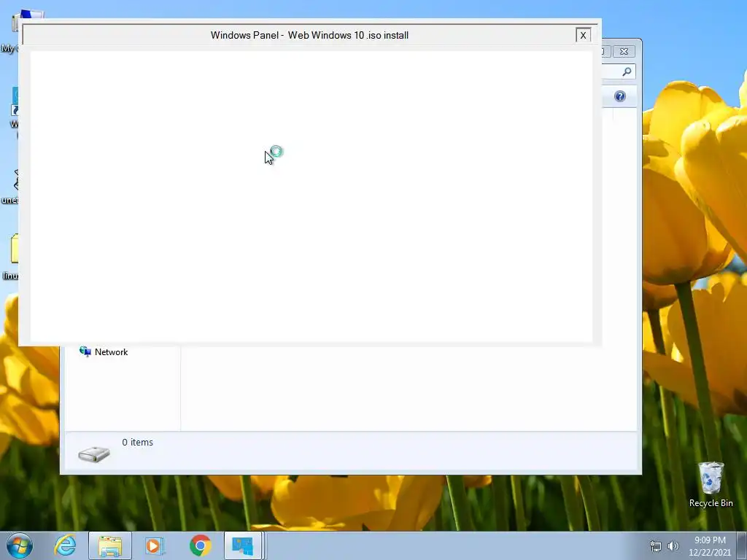Close the Windows Panel dialog with X

[583, 35]
